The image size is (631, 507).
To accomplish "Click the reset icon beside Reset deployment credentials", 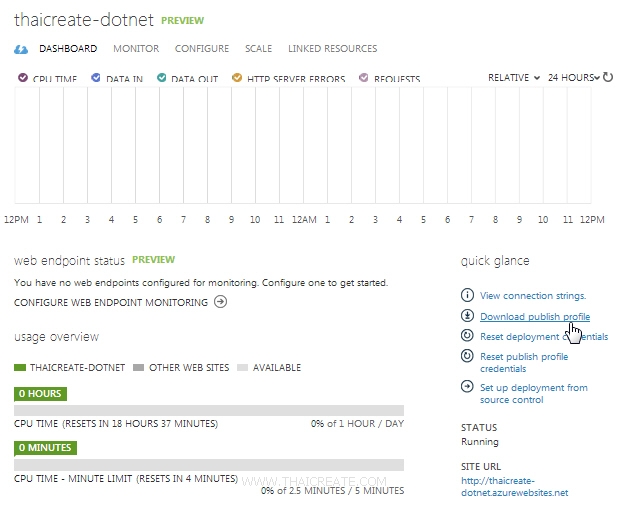I will coord(467,335).
